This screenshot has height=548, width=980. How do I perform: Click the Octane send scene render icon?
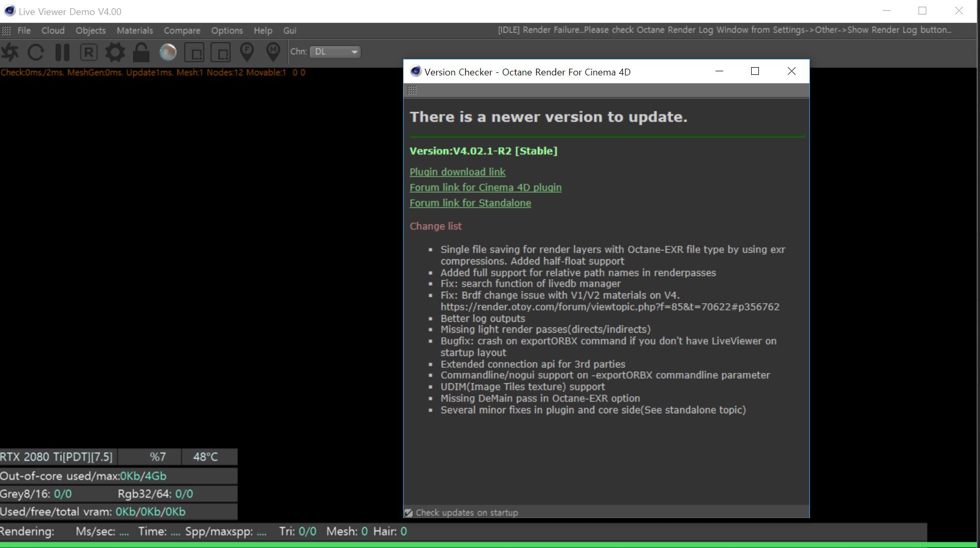[x=10, y=52]
